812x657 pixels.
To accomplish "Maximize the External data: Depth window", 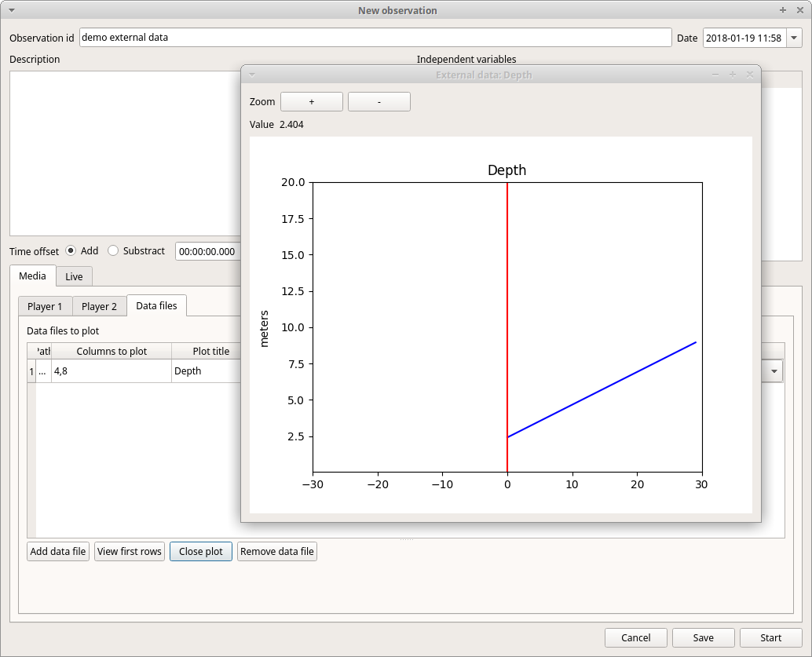I will click(x=732, y=75).
